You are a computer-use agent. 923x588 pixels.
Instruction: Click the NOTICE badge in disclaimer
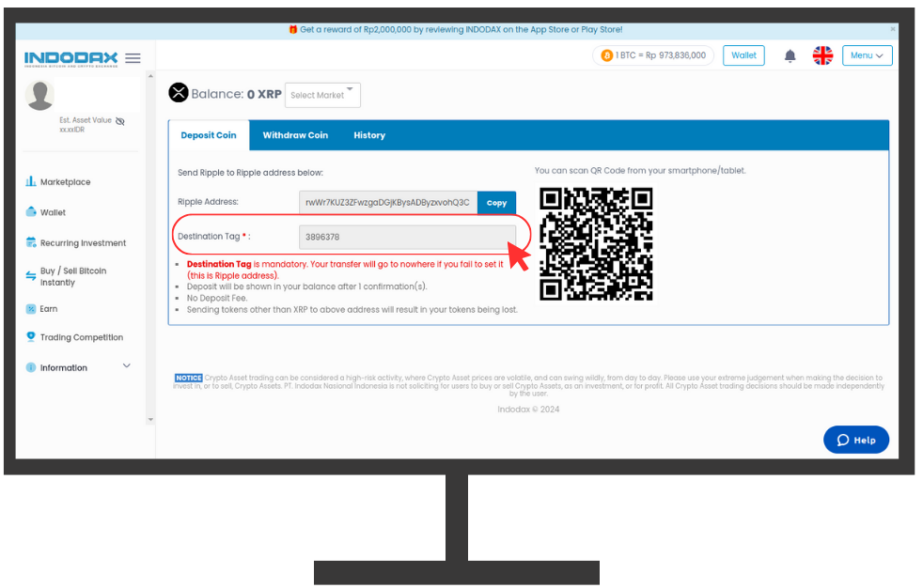coord(188,378)
